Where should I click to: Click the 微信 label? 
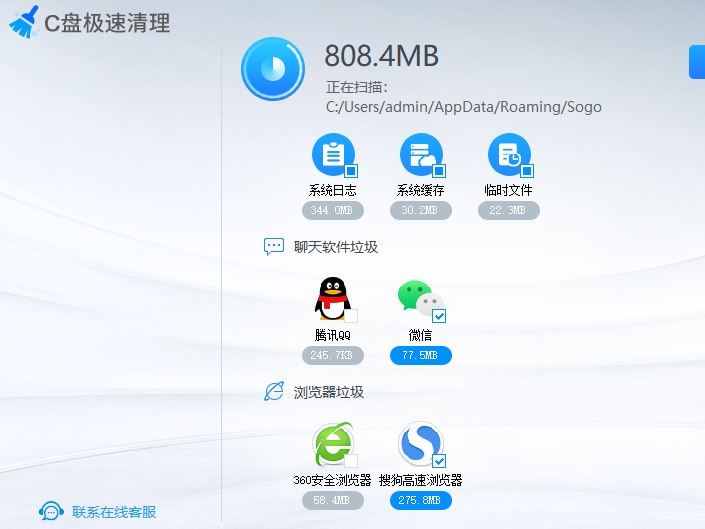click(420, 335)
